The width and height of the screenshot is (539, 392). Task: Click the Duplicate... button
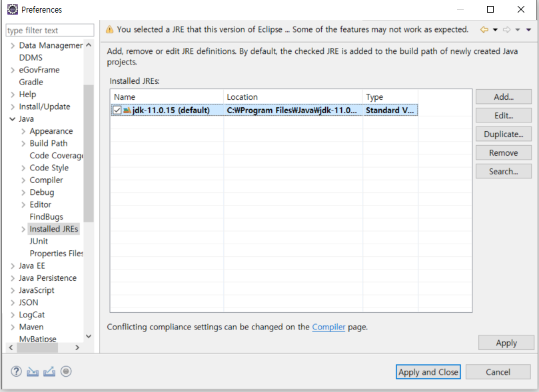pos(504,134)
